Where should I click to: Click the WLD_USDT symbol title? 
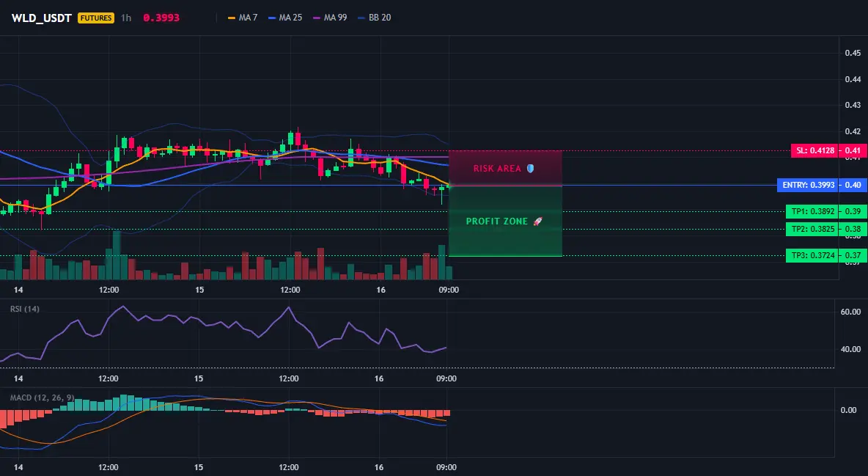[x=42, y=18]
